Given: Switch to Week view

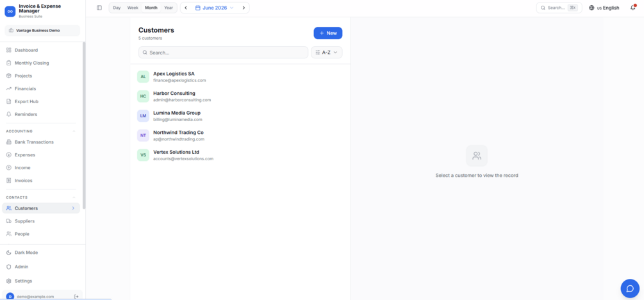Looking at the screenshot, I should 133,8.
